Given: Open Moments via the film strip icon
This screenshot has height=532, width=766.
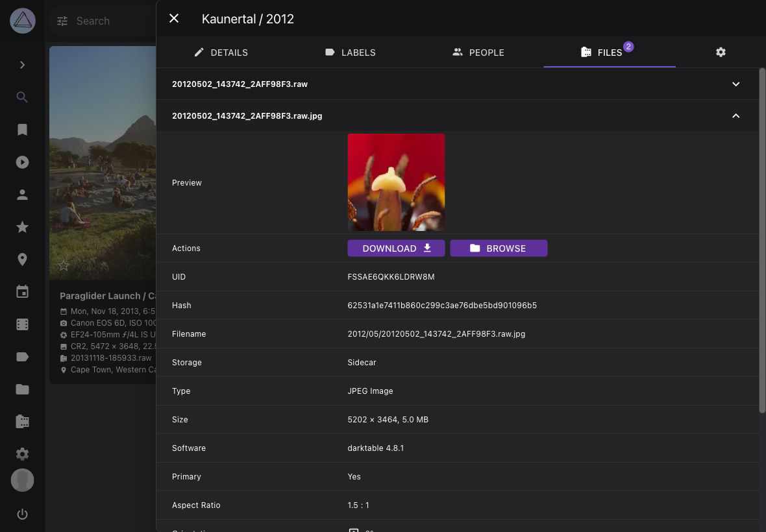Looking at the screenshot, I should (22, 324).
